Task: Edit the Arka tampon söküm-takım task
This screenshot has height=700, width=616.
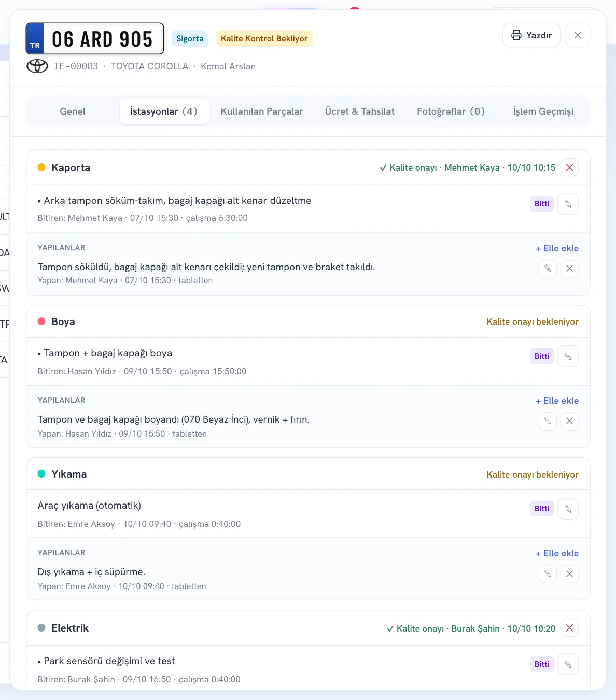Action: [x=568, y=204]
